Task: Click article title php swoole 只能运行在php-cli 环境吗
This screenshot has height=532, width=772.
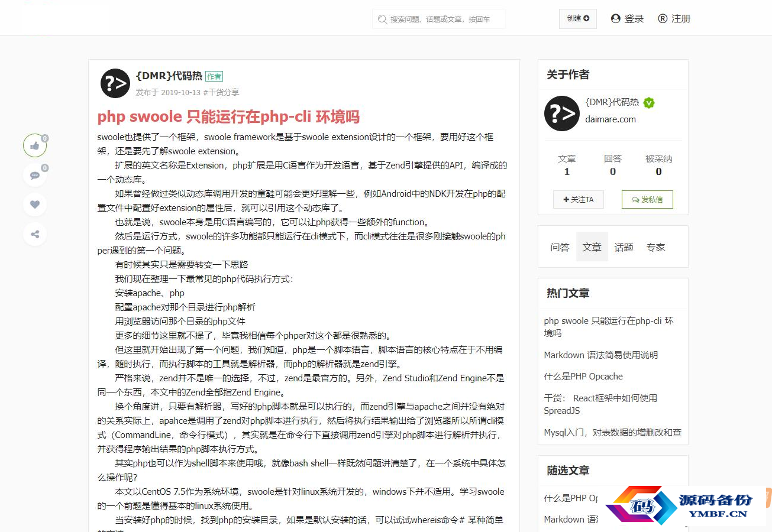Action: pos(228,116)
